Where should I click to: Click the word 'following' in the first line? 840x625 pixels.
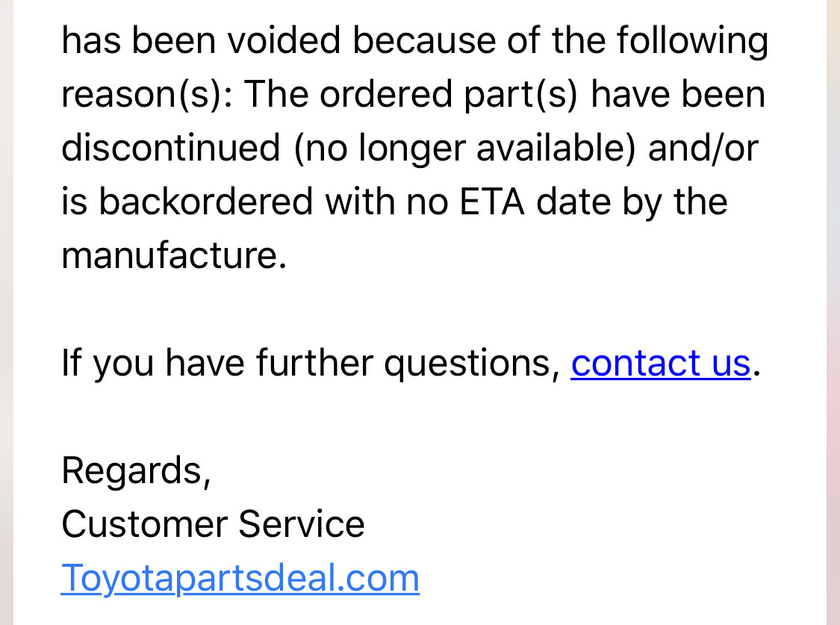coord(693,41)
